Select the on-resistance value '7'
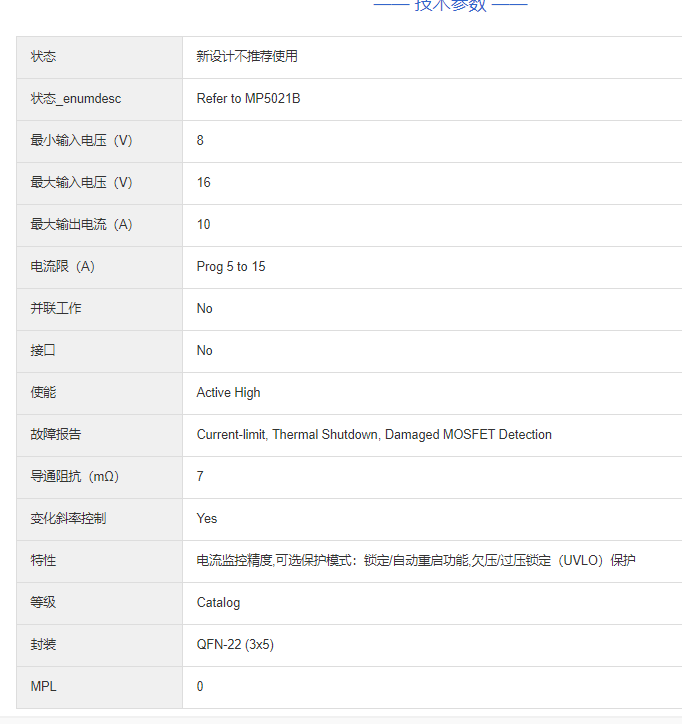The width and height of the screenshot is (682, 724). [200, 477]
